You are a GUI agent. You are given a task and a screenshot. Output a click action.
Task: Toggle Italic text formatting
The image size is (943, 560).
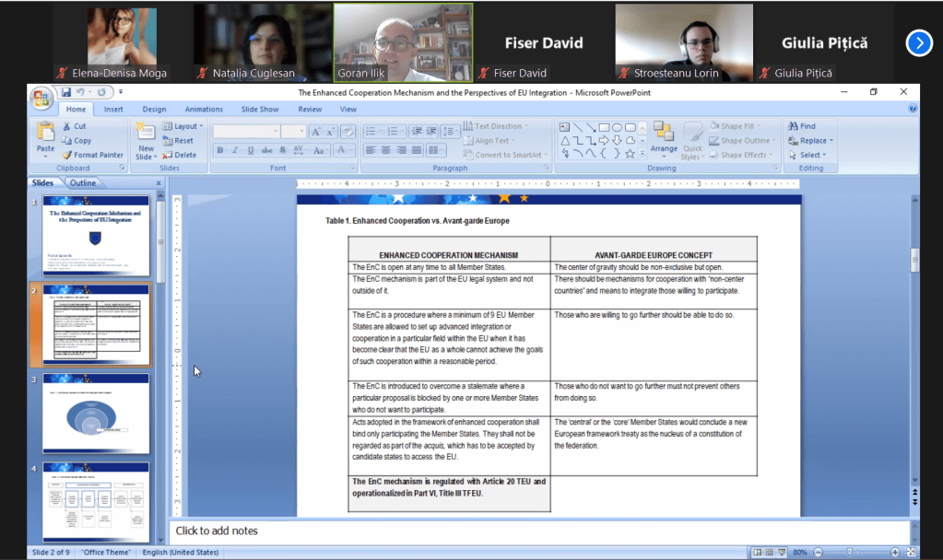point(235,150)
